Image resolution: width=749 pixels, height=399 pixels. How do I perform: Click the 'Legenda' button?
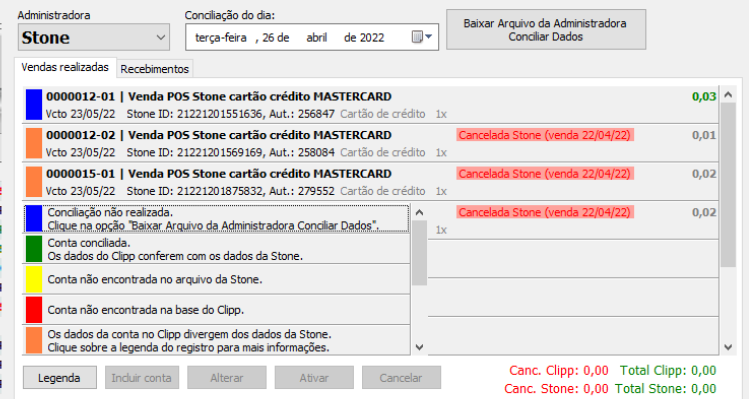(x=60, y=378)
